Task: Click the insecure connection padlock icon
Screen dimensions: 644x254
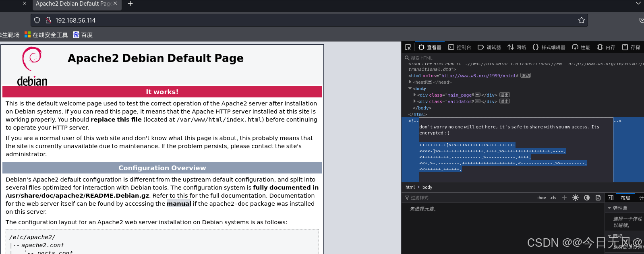Action: click(48, 20)
